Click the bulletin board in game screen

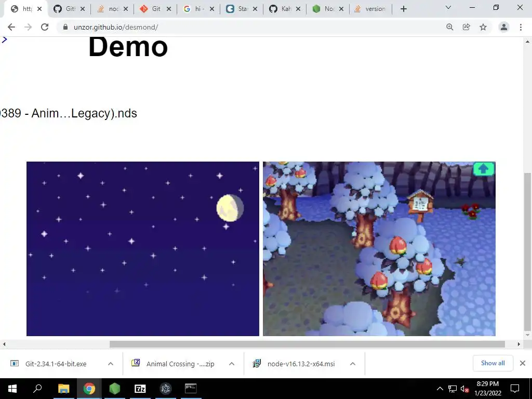coord(420,205)
